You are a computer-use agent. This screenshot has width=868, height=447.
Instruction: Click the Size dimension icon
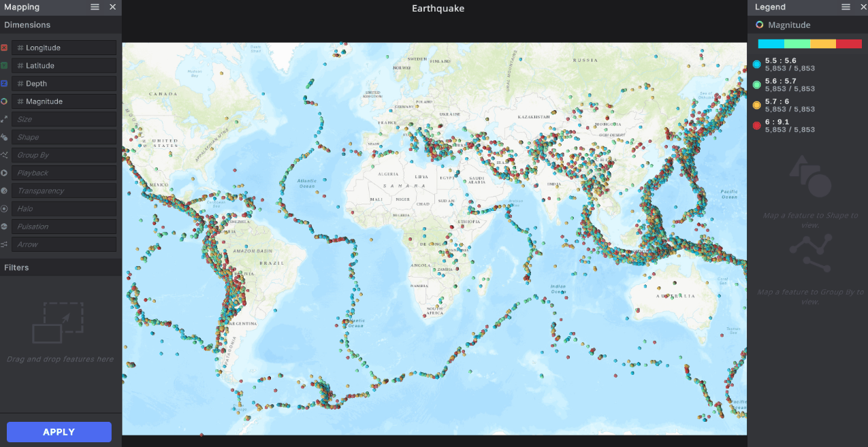point(4,119)
